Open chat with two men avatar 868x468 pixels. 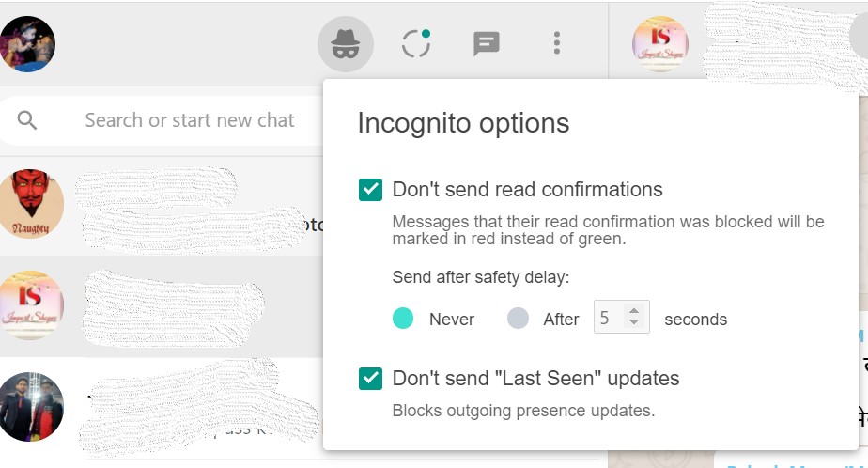point(162,407)
